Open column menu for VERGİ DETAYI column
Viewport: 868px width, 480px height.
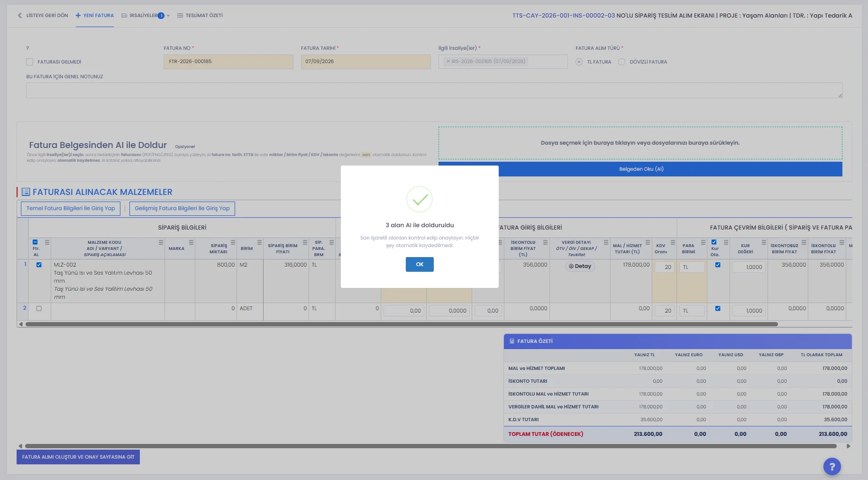tap(606, 242)
